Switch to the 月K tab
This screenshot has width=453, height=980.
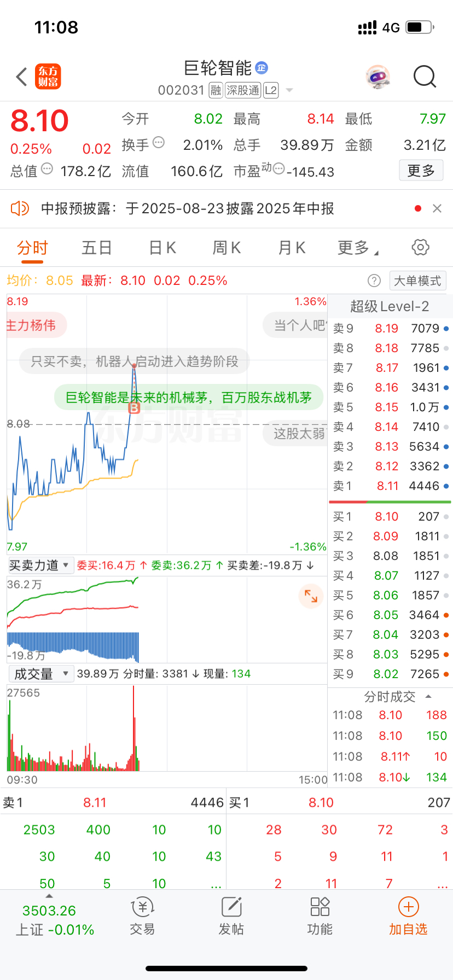(292, 248)
